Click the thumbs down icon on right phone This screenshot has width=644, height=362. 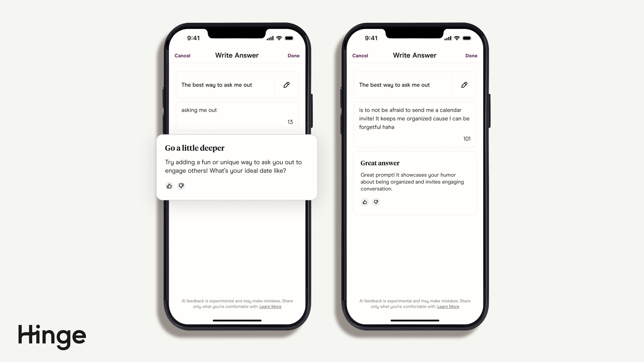click(376, 202)
